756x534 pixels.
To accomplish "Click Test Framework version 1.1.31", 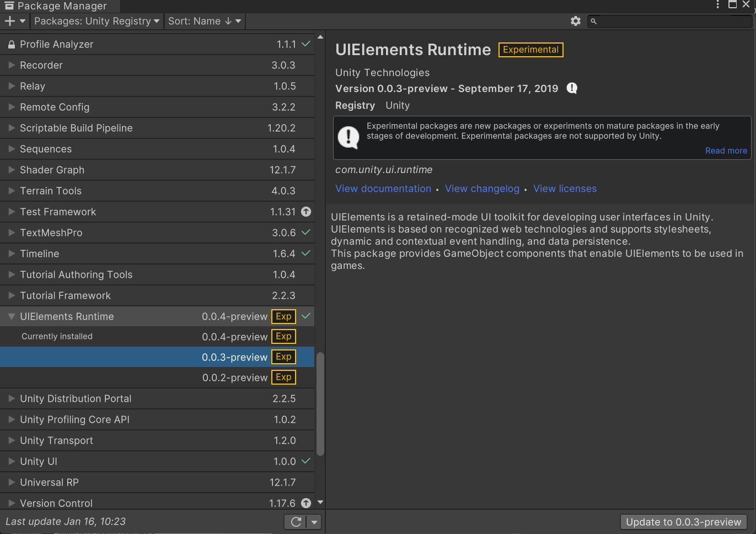I will (283, 212).
